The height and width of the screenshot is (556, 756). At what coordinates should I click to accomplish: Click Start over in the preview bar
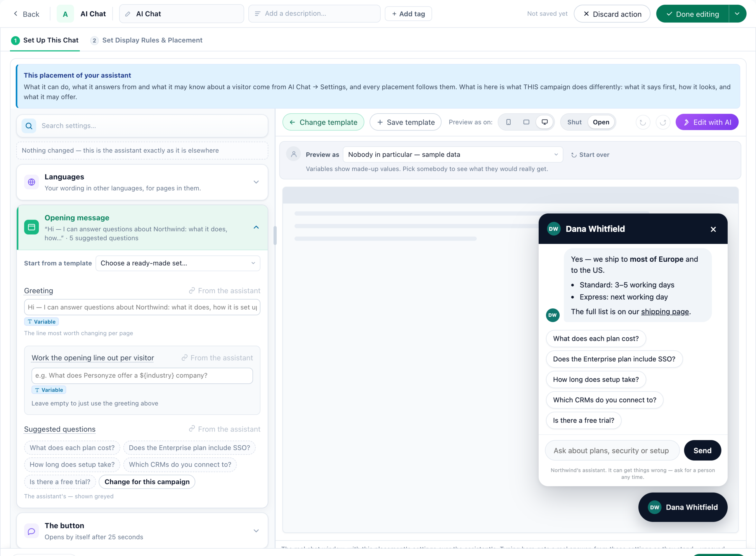coord(590,154)
